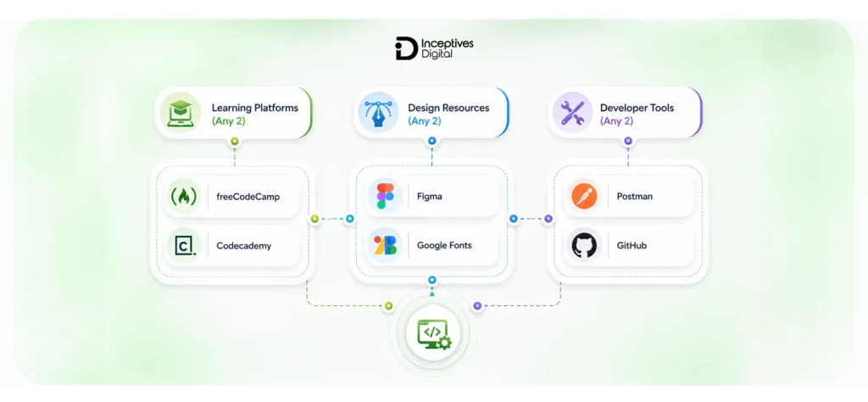Click green connector dot below Learning Platforms
868x402 pixels.
pyautogui.click(x=235, y=141)
